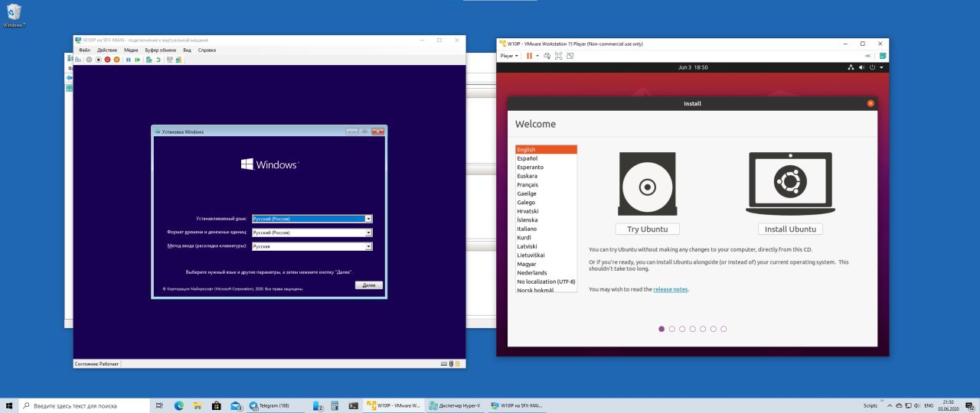This screenshot has height=413, width=980.
Task: Click Ubuntu power icon in top bar
Action: coord(873,67)
